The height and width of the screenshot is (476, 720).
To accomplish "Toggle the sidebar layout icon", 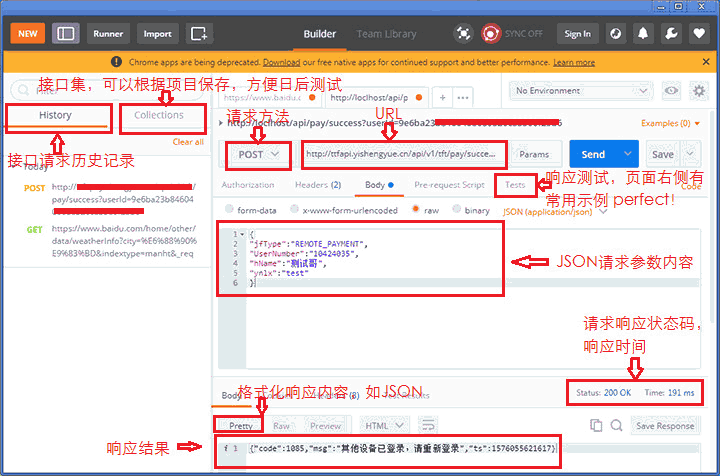I will 66,34.
